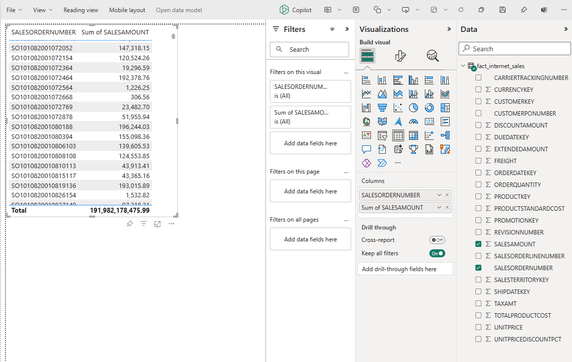The image size is (572, 362).
Task: Open Format visual paintbrush tab
Action: pos(400,56)
